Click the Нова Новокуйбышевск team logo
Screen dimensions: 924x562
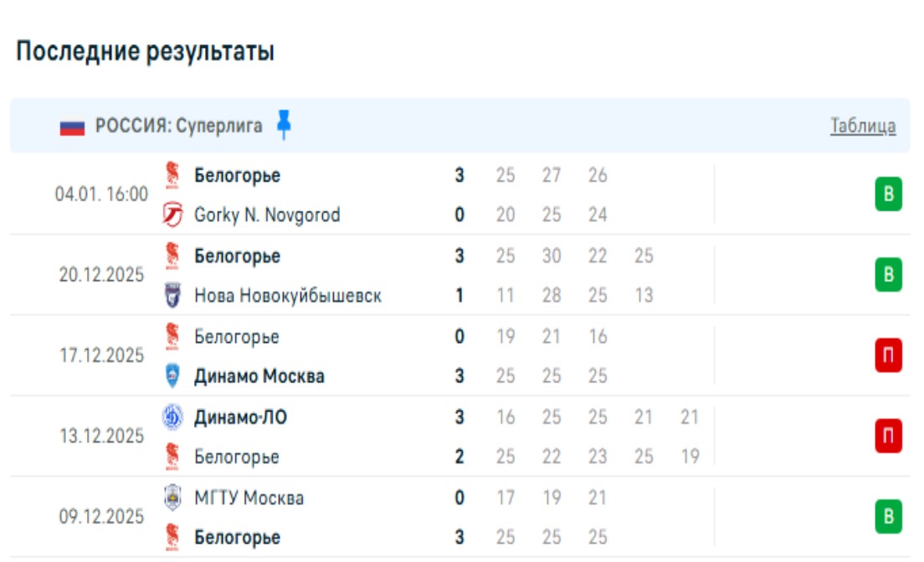172,296
